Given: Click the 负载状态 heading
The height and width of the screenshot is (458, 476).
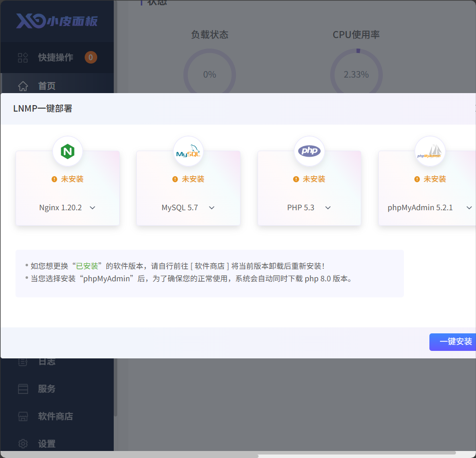Looking at the screenshot, I should (209, 35).
